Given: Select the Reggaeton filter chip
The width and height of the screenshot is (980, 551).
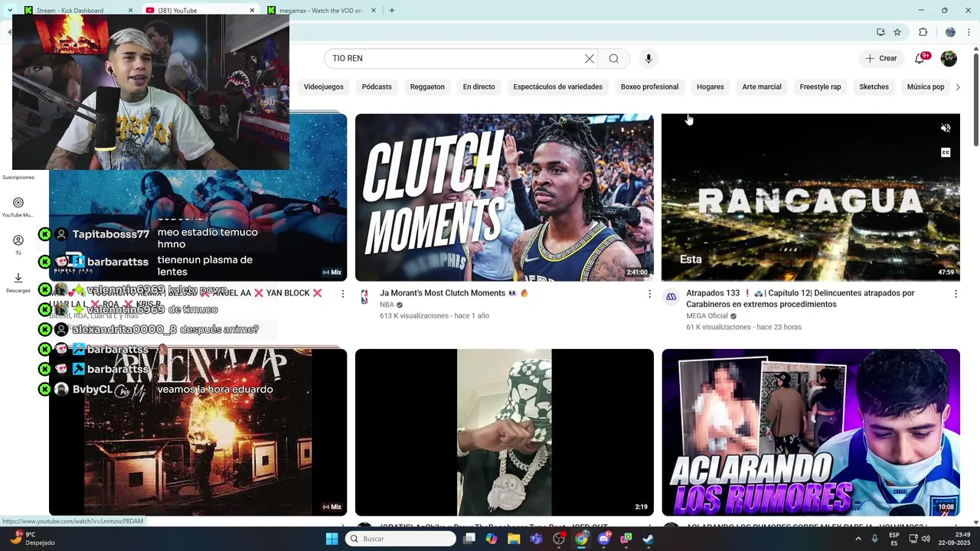Looking at the screenshot, I should [x=427, y=87].
